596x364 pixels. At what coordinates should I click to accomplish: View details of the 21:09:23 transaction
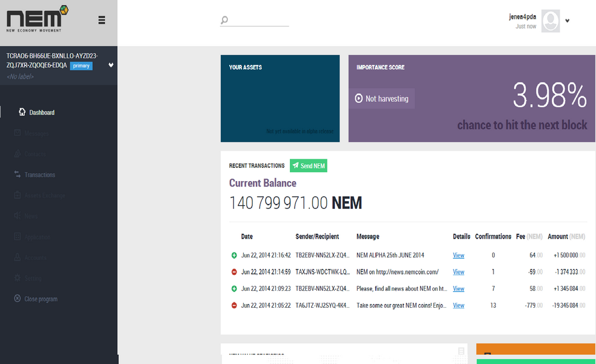(458, 289)
